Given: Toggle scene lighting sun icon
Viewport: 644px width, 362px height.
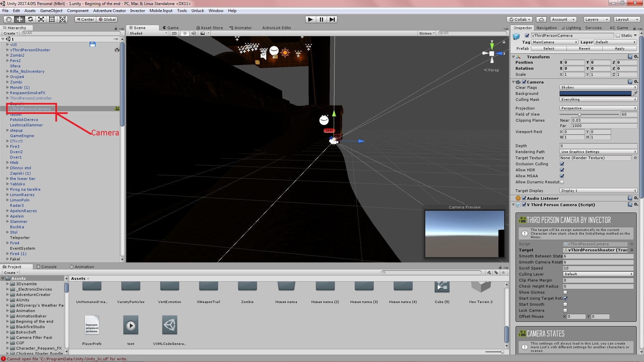Looking at the screenshot, I should point(185,33).
